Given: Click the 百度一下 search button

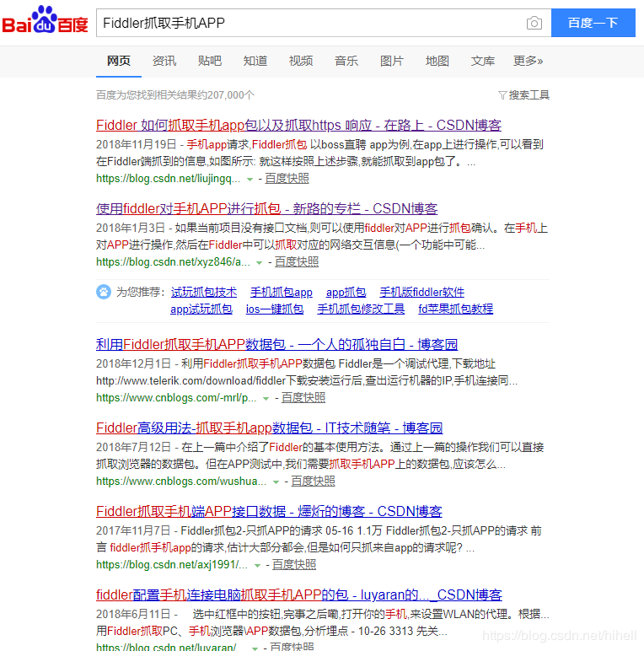Looking at the screenshot, I should pyautogui.click(x=593, y=23).
